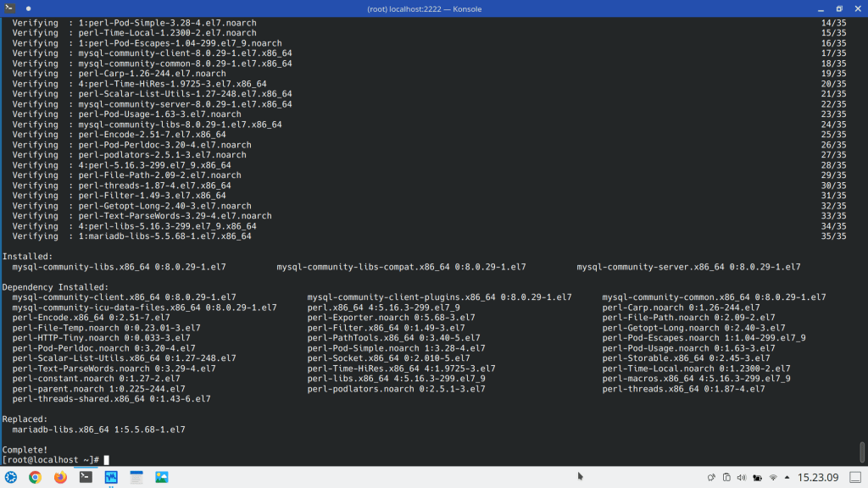This screenshot has width=868, height=488.
Task: Click the 'Replaced:' heading
Action: (x=25, y=419)
